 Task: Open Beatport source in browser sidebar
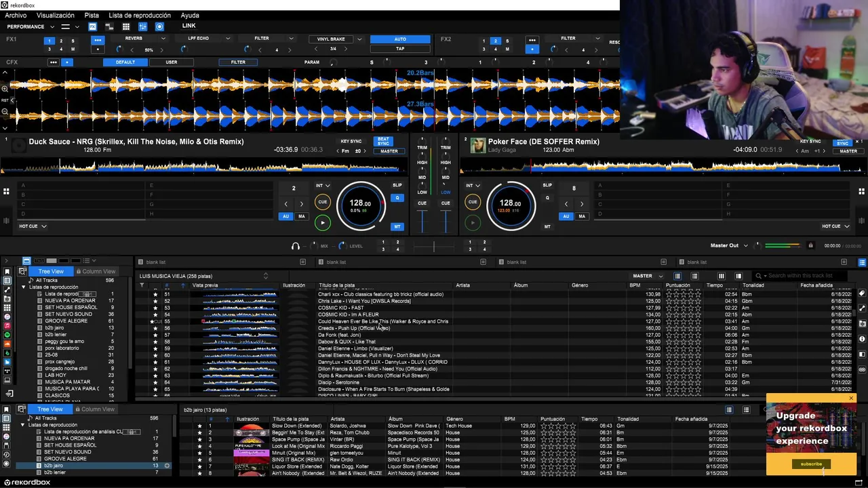point(7,353)
